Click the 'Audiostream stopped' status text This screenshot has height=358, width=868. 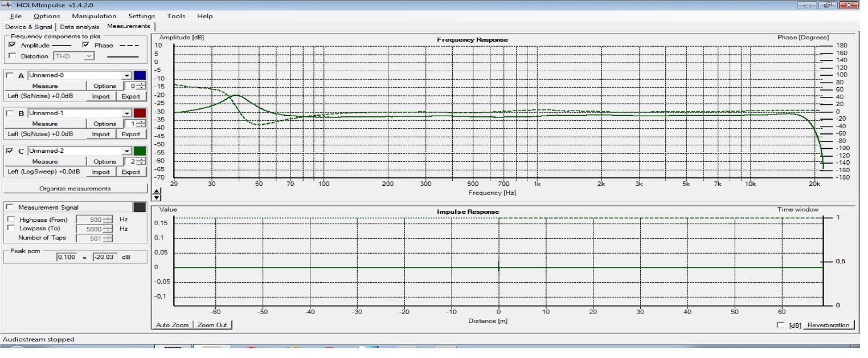38,339
